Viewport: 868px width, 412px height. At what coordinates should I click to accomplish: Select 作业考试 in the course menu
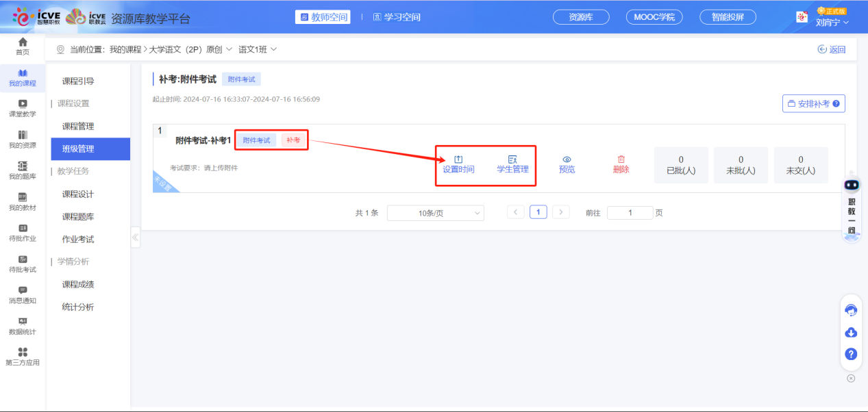(x=78, y=239)
